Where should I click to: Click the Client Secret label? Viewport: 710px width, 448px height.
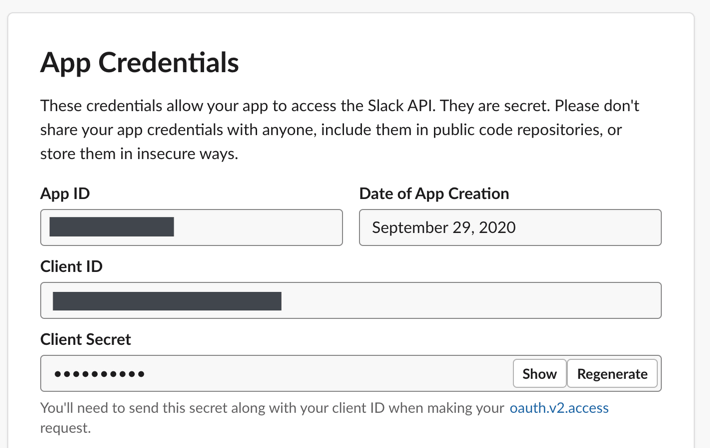tap(85, 339)
